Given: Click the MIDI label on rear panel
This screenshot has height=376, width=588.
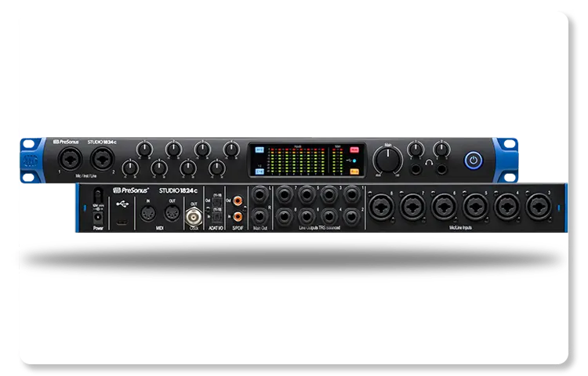Looking at the screenshot, I should [159, 228].
